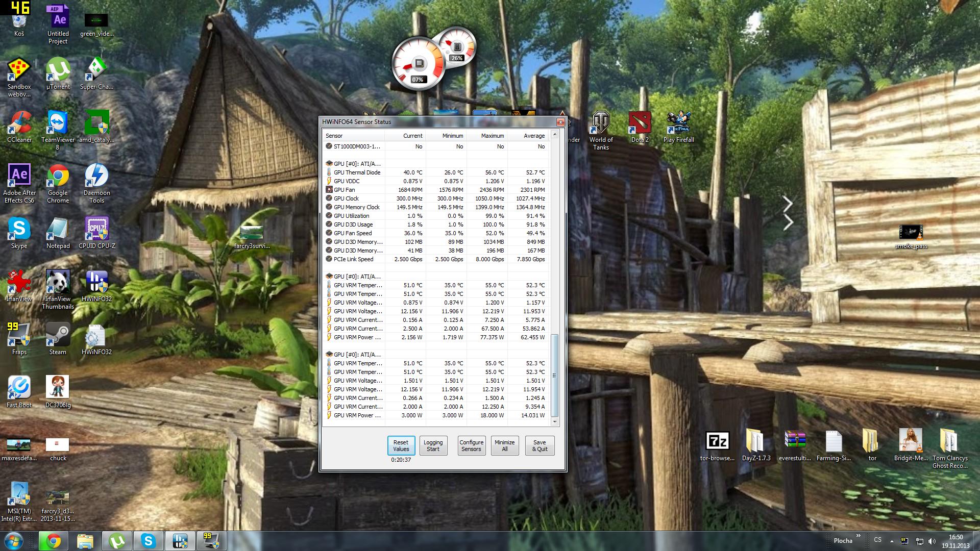Launch Skype desktop shortcut
The image size is (980, 551).
pos(19,233)
